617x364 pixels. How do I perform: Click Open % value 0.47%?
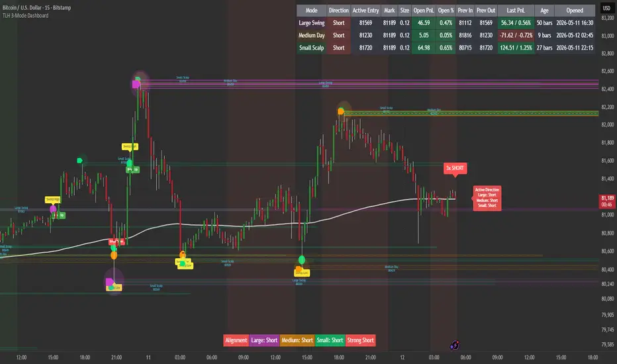(x=446, y=23)
